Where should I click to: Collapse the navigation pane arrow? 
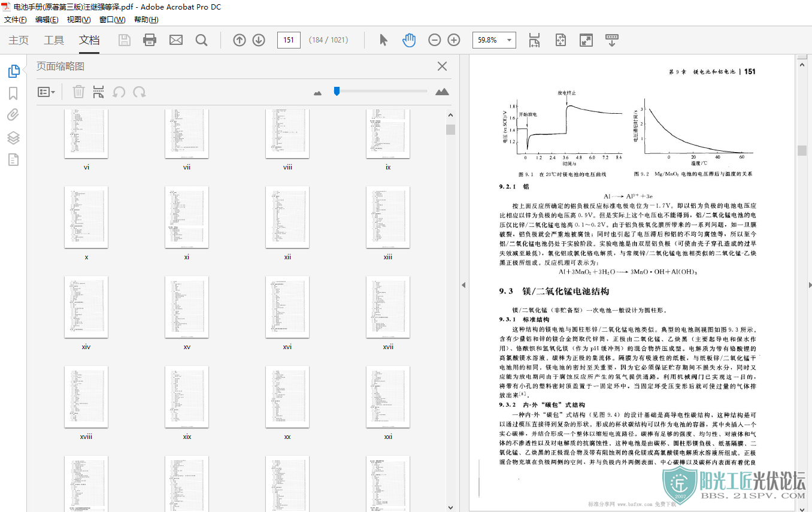click(x=463, y=285)
